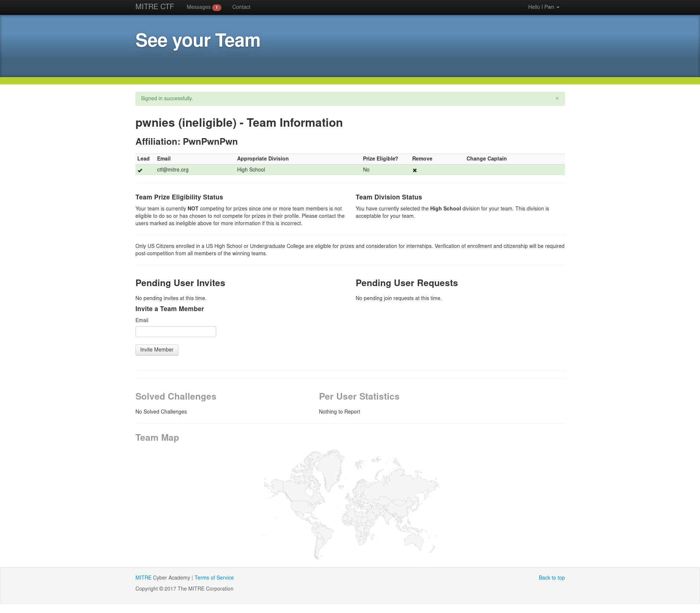Open the 'Hello I Pwn' user dropdown
This screenshot has width=700, height=613.
point(544,7)
